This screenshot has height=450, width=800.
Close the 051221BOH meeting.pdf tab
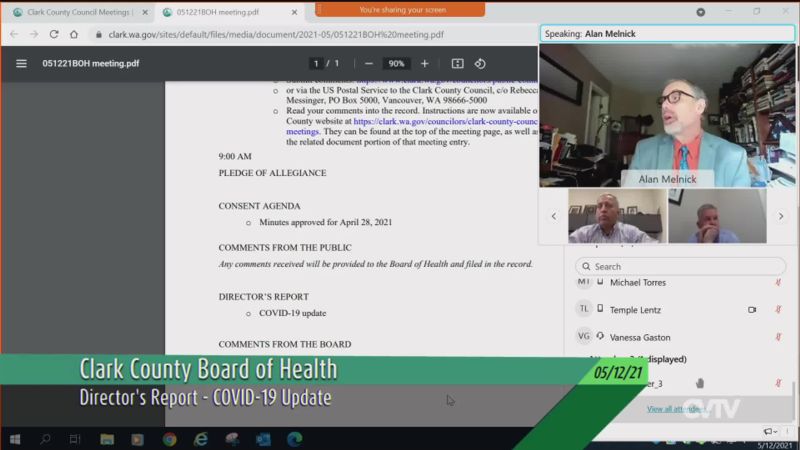click(x=294, y=12)
